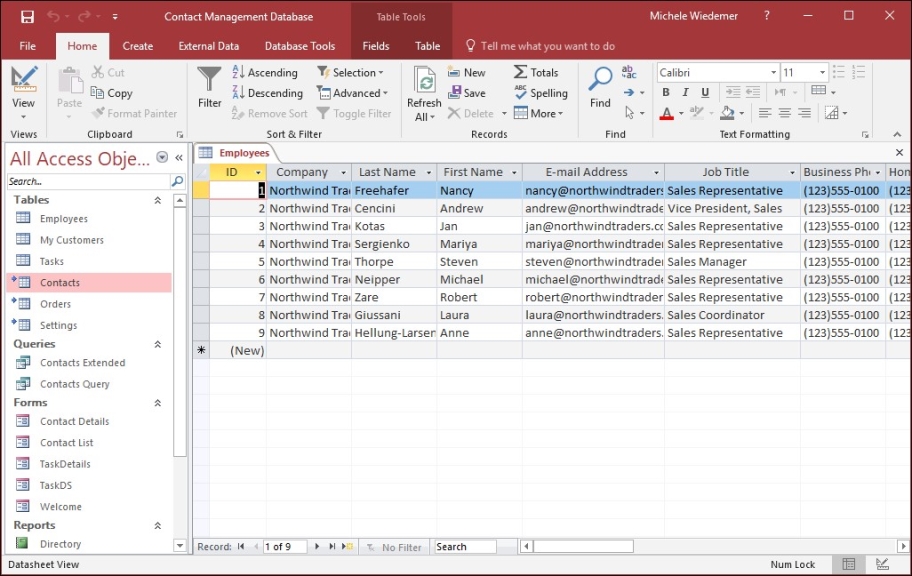Click the font color A button
The width and height of the screenshot is (912, 576).
pyautogui.click(x=667, y=113)
